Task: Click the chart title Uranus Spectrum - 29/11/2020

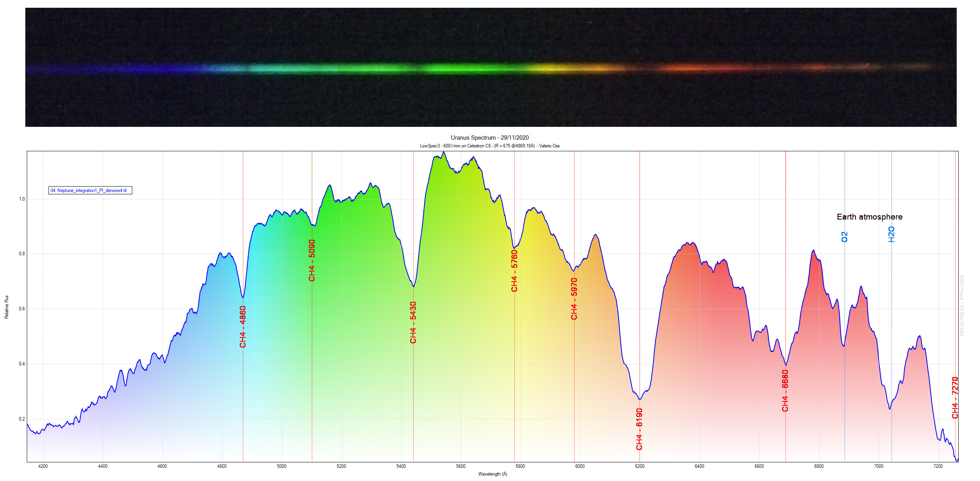Action: click(490, 138)
